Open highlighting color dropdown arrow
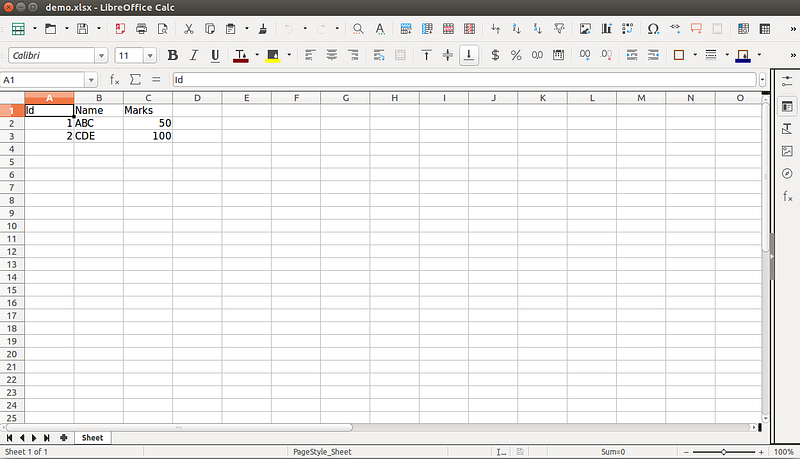 click(x=289, y=55)
